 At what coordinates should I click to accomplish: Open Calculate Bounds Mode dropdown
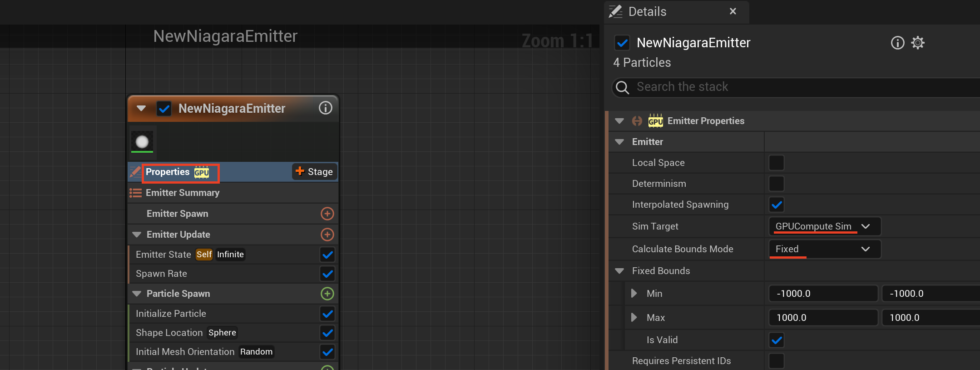coord(825,249)
